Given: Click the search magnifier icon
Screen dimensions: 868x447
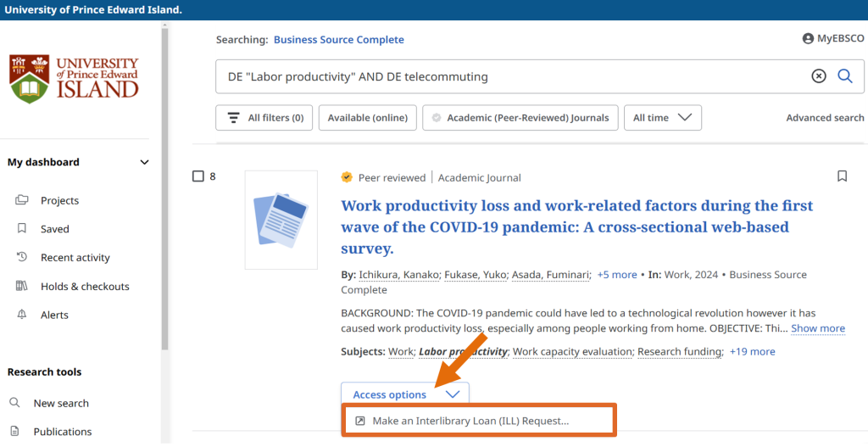Looking at the screenshot, I should click(845, 75).
